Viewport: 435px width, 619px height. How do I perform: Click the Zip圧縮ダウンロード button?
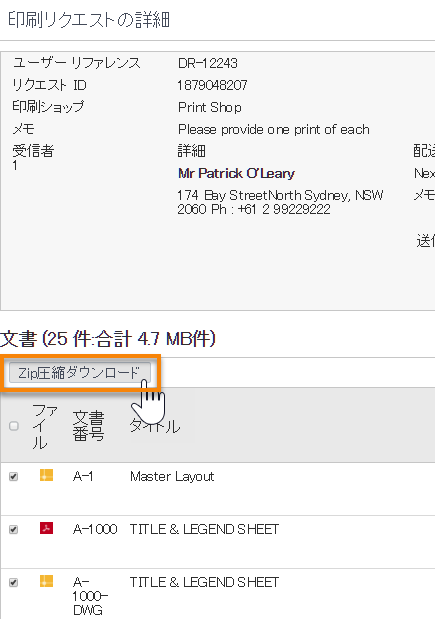(x=80, y=373)
